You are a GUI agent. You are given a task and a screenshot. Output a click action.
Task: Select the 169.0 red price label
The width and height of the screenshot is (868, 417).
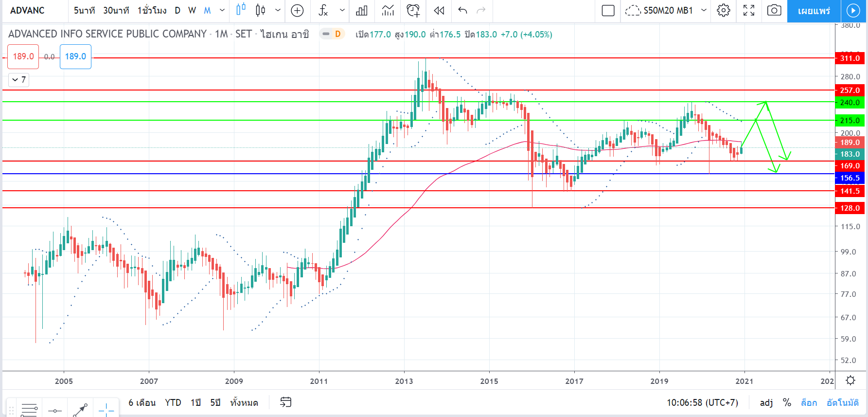[850, 166]
